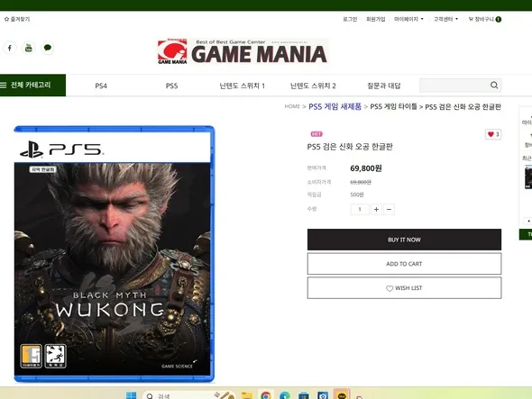Open the 로그인 login link
Viewport: 532px width, 399px height.
(x=350, y=19)
